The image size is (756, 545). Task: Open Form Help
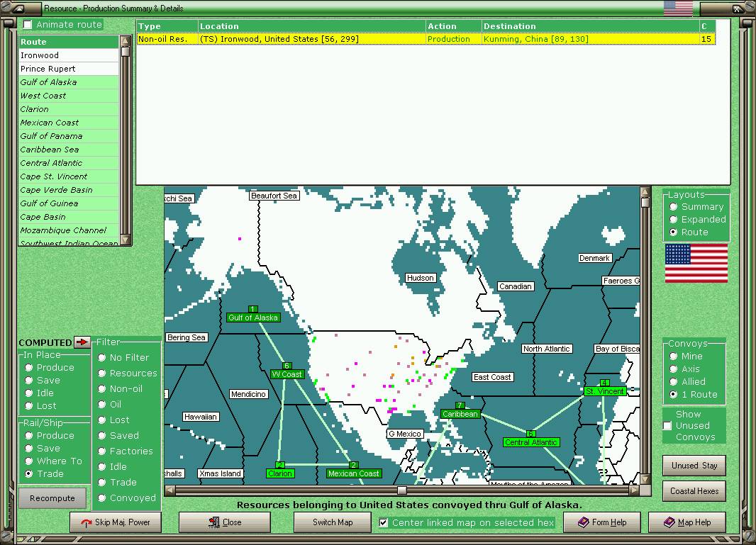click(602, 522)
